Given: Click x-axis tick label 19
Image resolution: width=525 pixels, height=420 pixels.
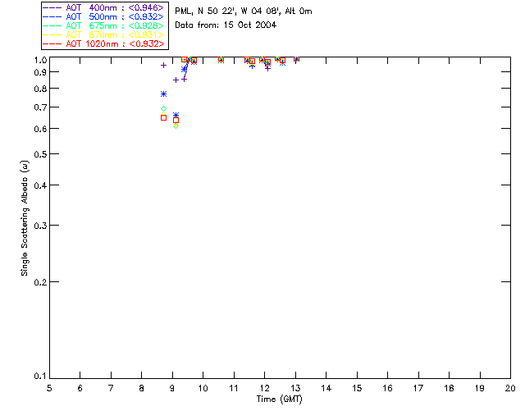Looking at the screenshot, I should coord(480,388).
